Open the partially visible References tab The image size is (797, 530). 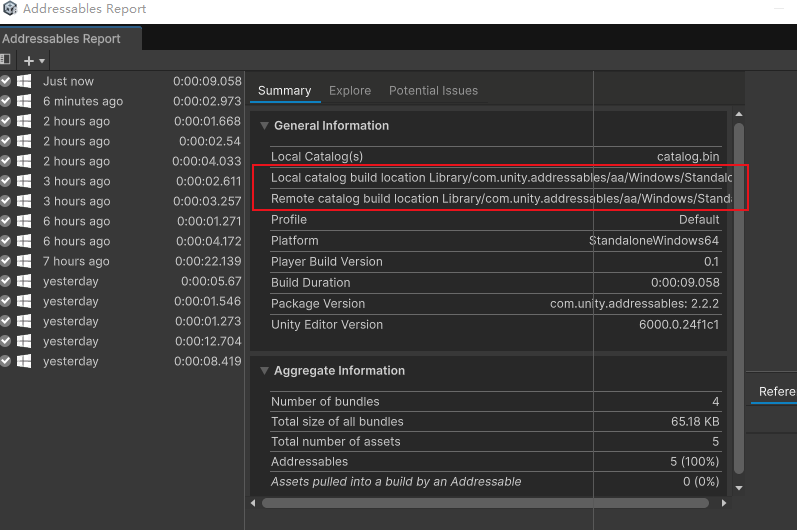(x=774, y=392)
